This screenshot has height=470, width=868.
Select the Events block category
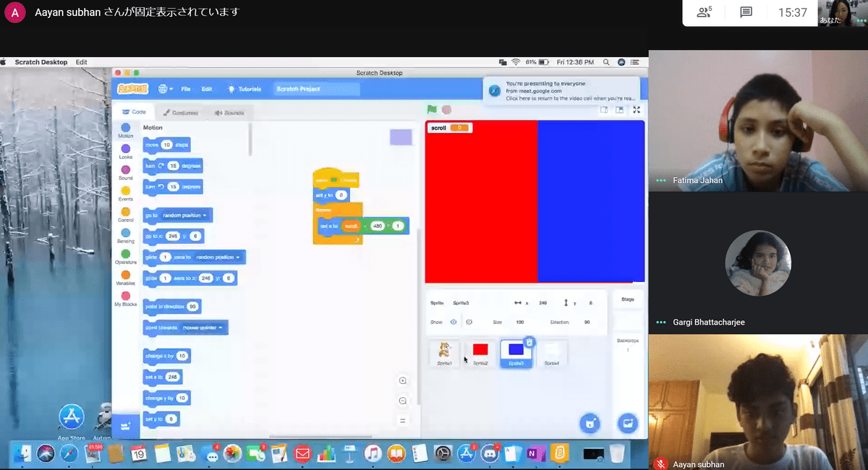point(125,194)
